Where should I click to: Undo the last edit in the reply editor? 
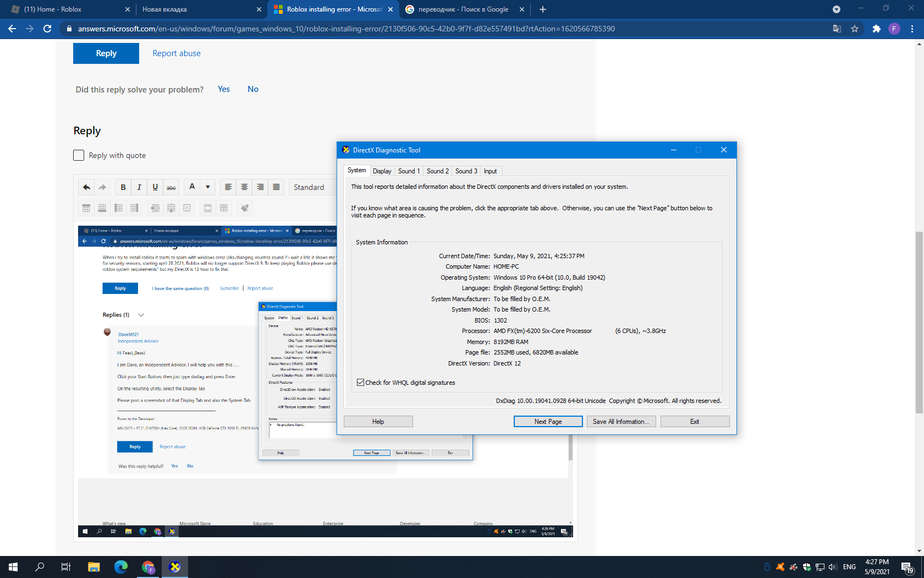pos(86,187)
